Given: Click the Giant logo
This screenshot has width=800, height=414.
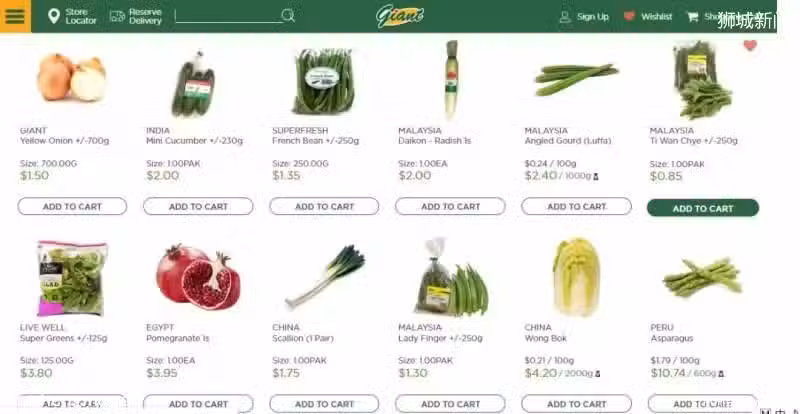Looking at the screenshot, I should point(400,16).
